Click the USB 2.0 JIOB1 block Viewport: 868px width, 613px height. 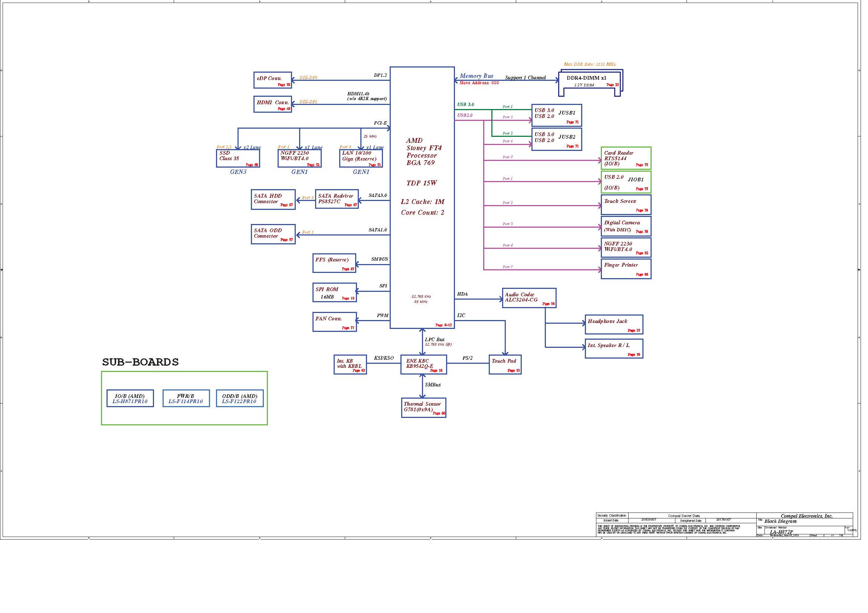(626, 182)
